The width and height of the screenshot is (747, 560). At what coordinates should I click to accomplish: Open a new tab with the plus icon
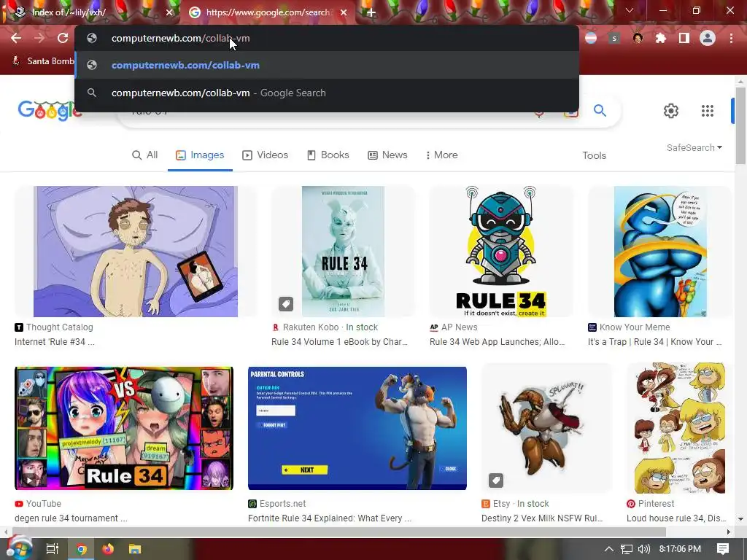tap(371, 12)
